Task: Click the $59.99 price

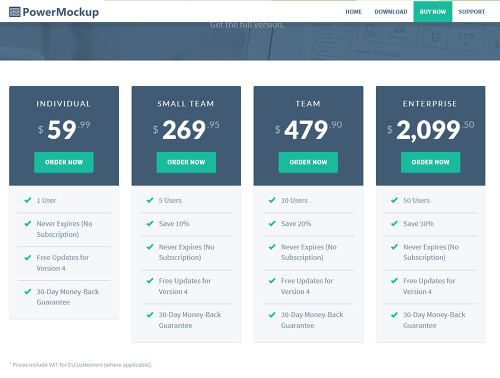Action: pos(64,130)
